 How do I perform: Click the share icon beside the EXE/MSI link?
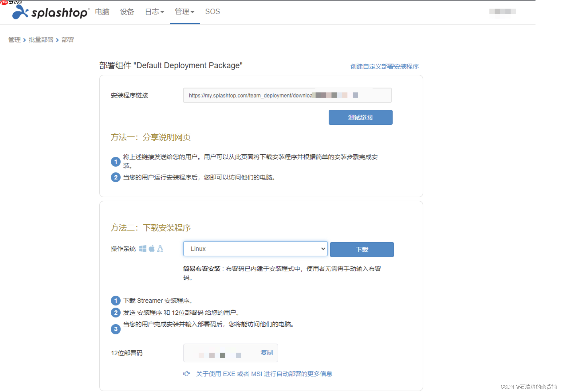click(x=187, y=373)
